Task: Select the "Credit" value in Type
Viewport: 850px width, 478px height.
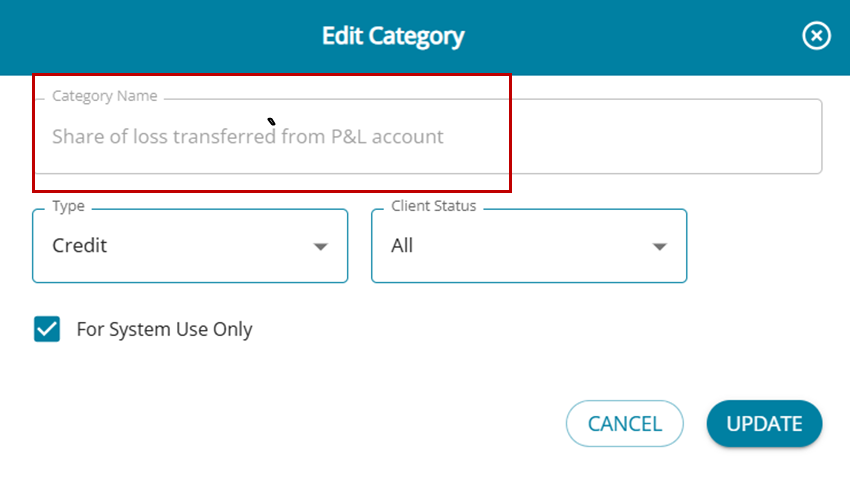Action: pos(80,246)
